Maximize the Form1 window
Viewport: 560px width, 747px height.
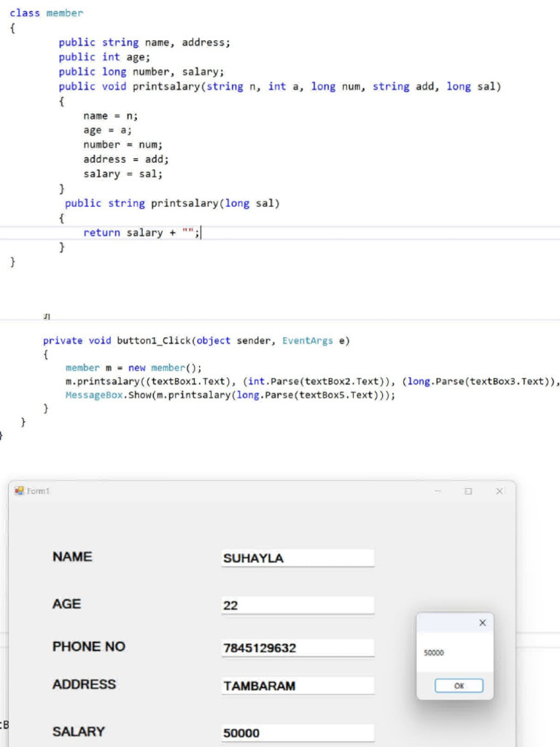468,492
